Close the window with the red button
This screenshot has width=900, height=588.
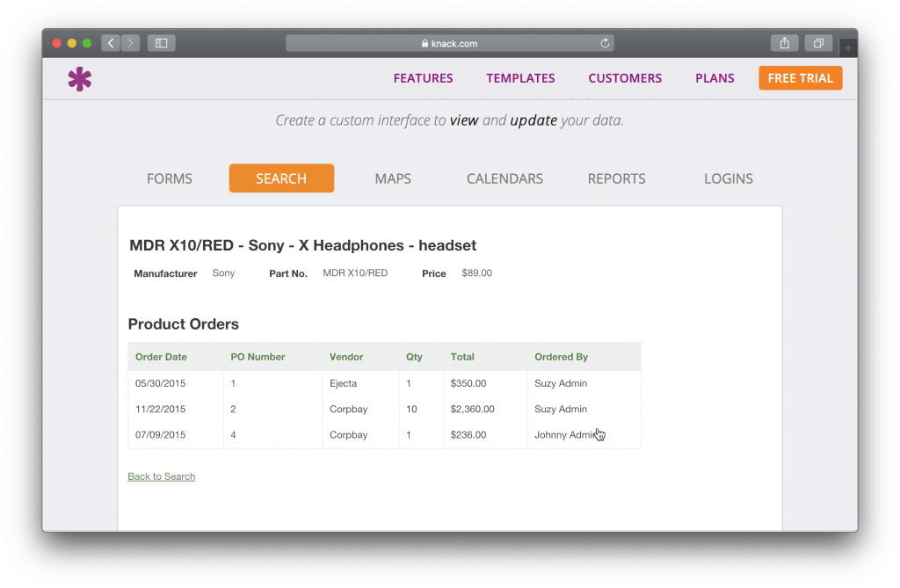[56, 43]
